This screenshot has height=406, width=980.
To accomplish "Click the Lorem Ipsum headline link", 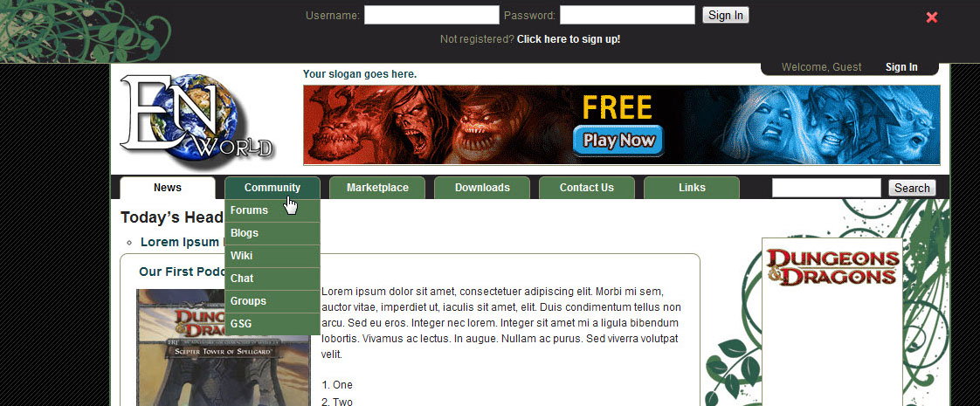I will 182,243.
